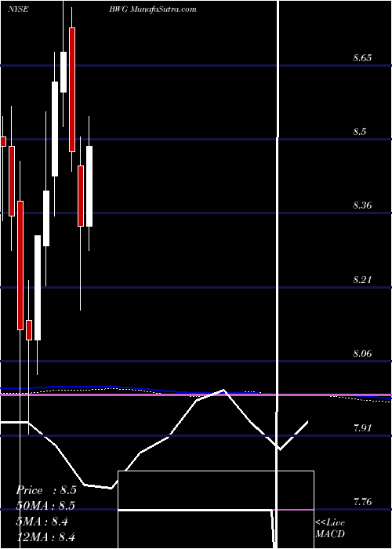Screen dimensions: 392x549
Task: Click the tallest red candlestick near 8.65
Action: pyautogui.click(x=72, y=89)
